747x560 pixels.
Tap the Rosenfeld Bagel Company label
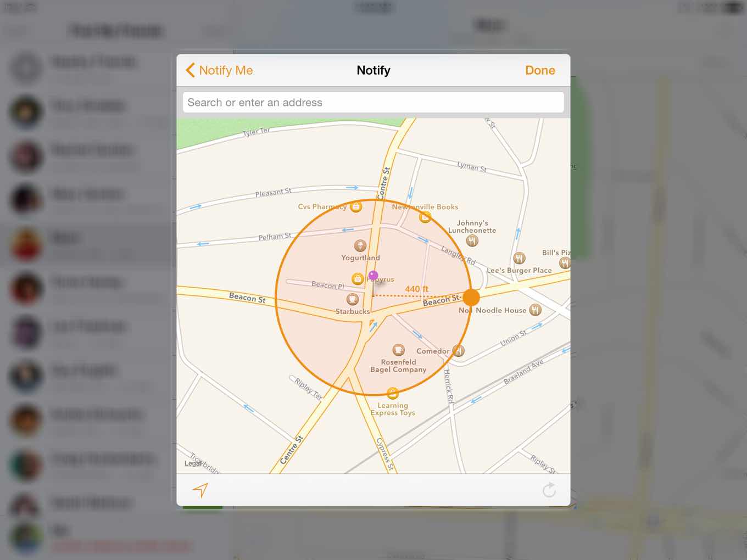click(x=398, y=366)
